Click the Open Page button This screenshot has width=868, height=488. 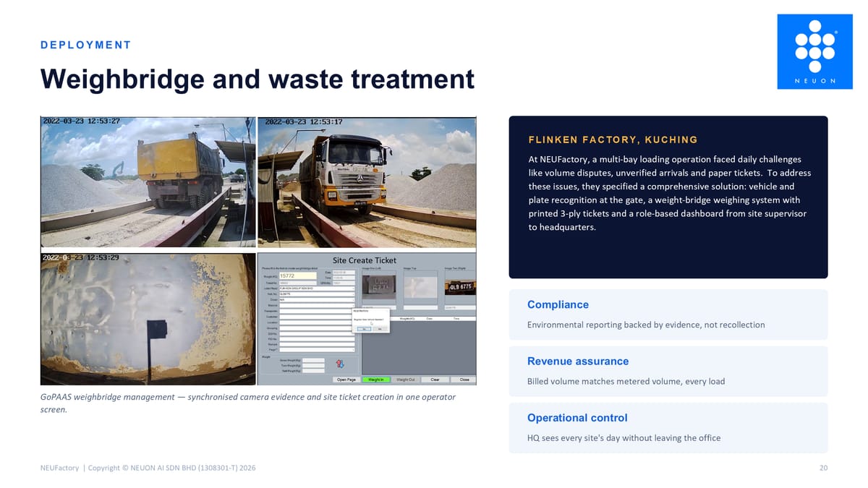(x=346, y=380)
